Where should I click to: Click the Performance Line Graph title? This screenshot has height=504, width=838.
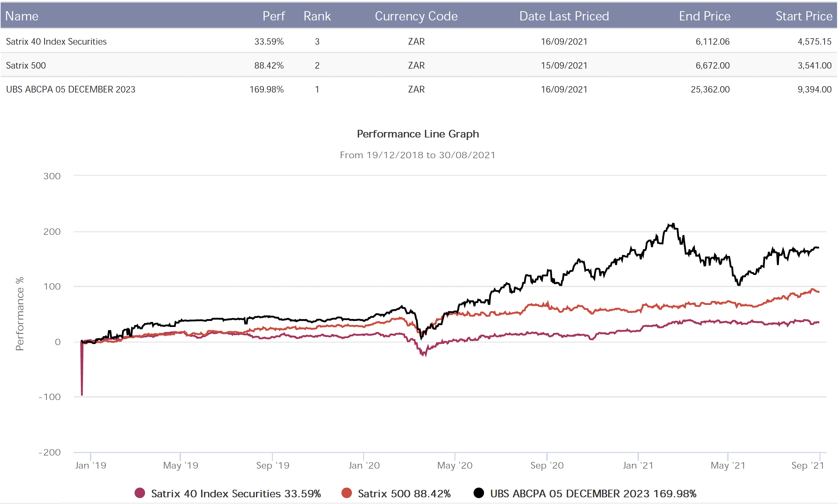(x=418, y=134)
